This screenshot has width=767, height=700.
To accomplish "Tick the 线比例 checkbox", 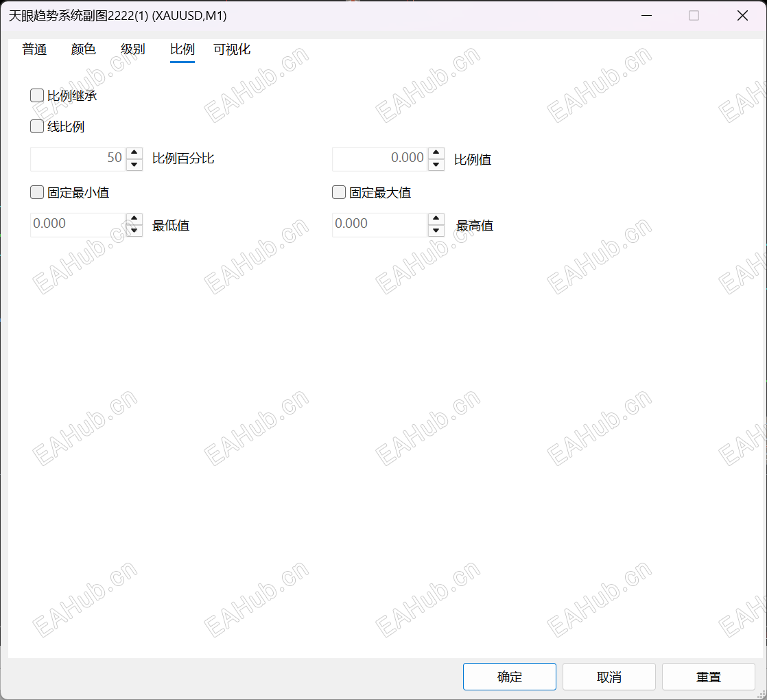I will click(x=37, y=127).
